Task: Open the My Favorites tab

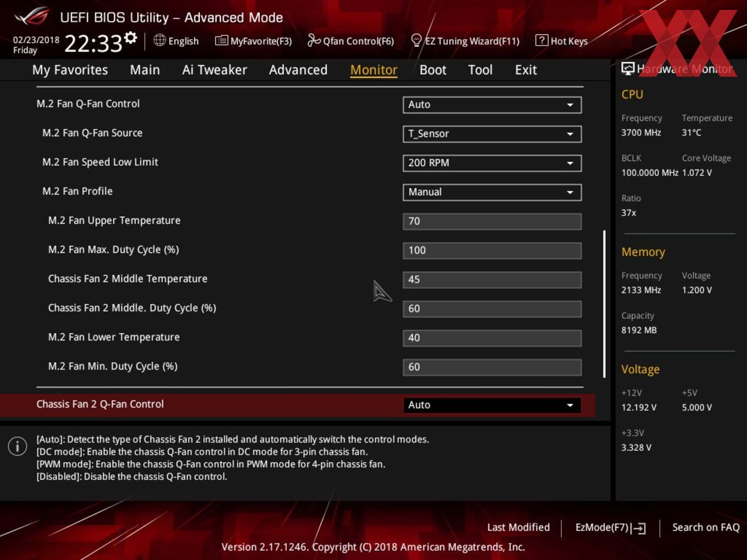Action: [x=70, y=70]
